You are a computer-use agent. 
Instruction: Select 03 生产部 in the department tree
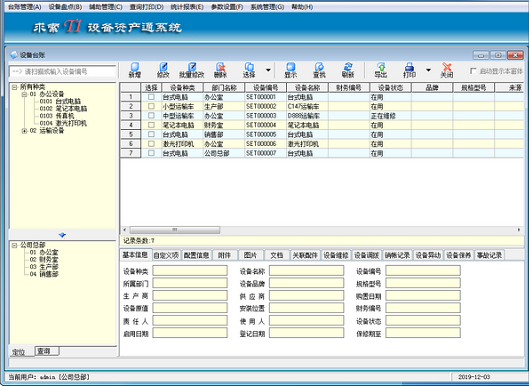(44, 267)
